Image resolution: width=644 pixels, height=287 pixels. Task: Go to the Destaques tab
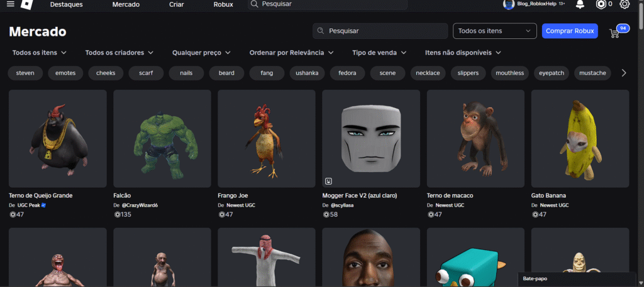coord(66,4)
